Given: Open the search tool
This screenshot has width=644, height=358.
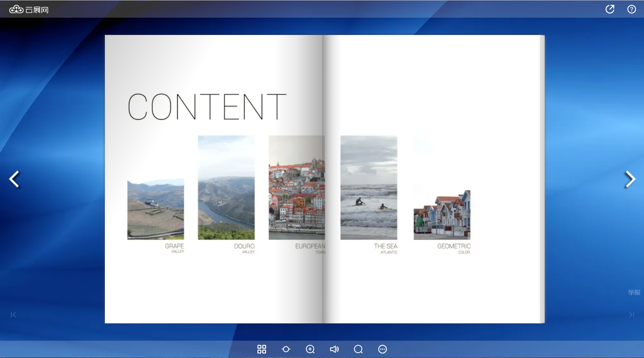Looking at the screenshot, I should [x=358, y=349].
